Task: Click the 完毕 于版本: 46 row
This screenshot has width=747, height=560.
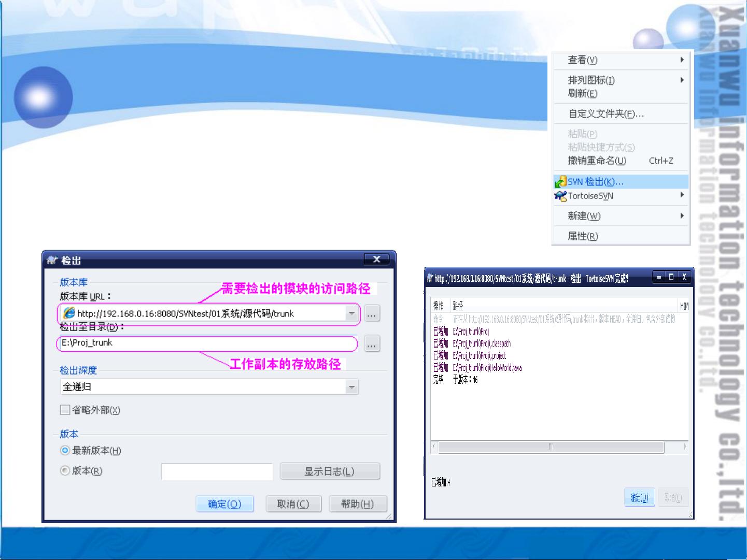Action: (559, 380)
